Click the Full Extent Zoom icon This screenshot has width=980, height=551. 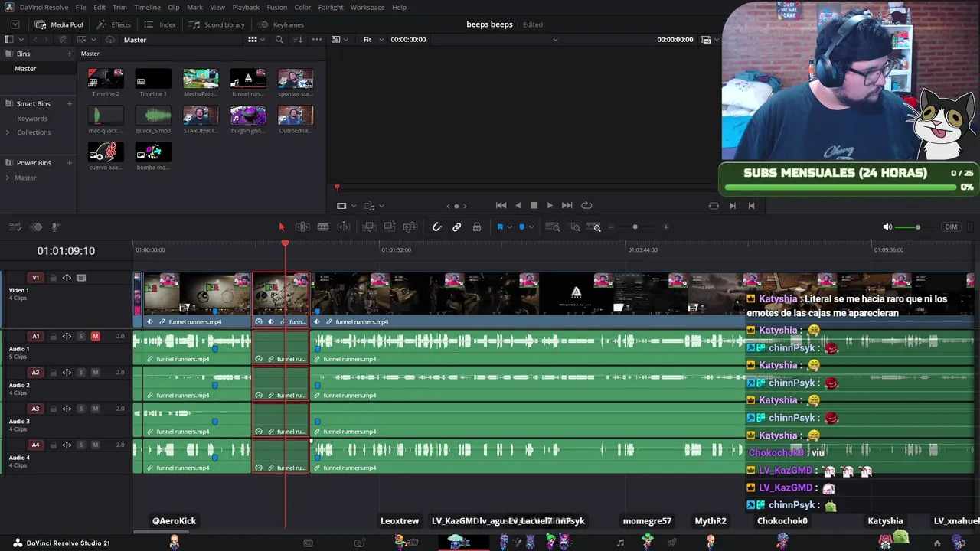point(554,227)
